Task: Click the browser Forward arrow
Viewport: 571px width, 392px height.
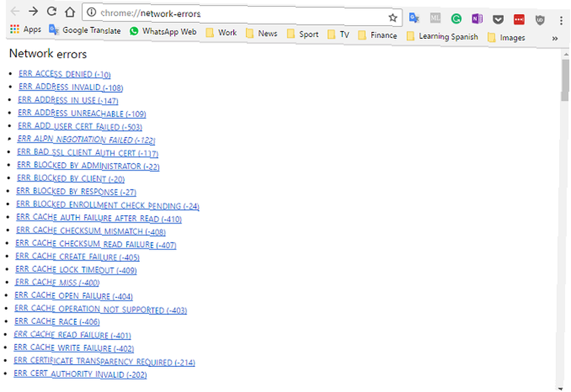Action: click(x=33, y=11)
